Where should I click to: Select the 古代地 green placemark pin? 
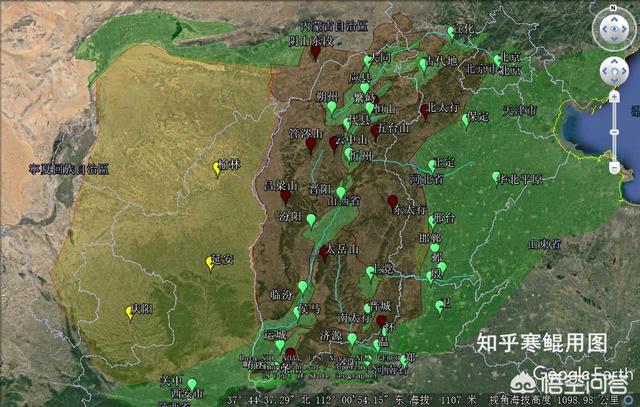pos(423,64)
